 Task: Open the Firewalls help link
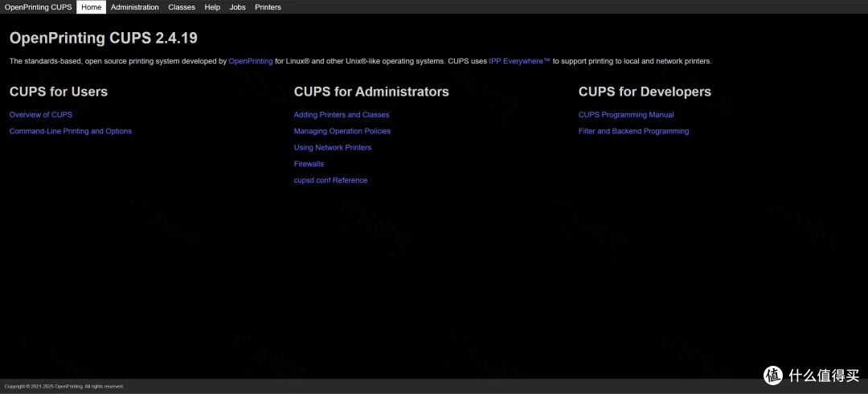coord(309,164)
